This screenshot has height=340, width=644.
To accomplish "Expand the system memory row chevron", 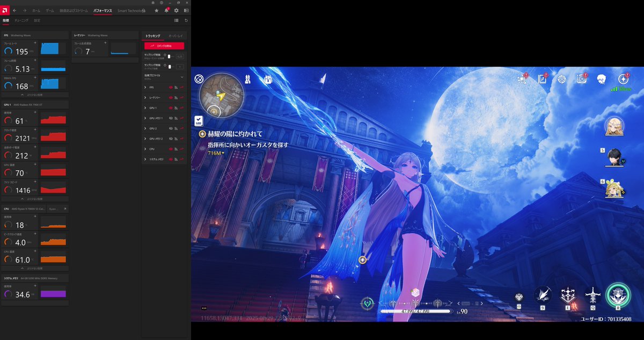I will 145,159.
